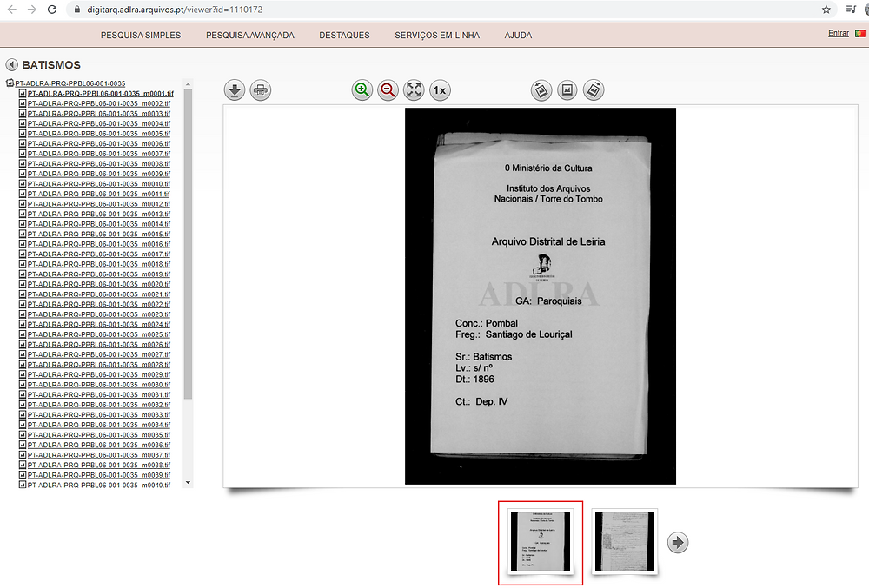Show next thumbnails with arrow button
The height and width of the screenshot is (588, 869).
pos(678,542)
